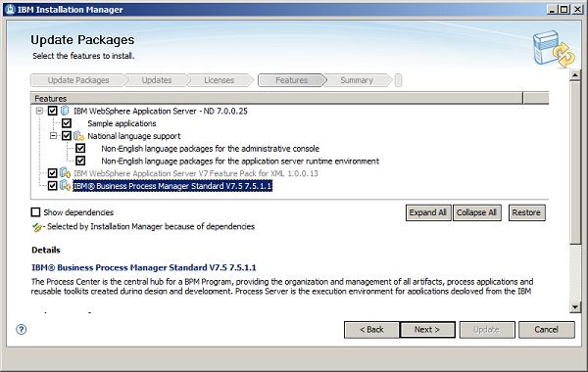Click the Expand All button
This screenshot has height=372, width=588.
pos(428,212)
